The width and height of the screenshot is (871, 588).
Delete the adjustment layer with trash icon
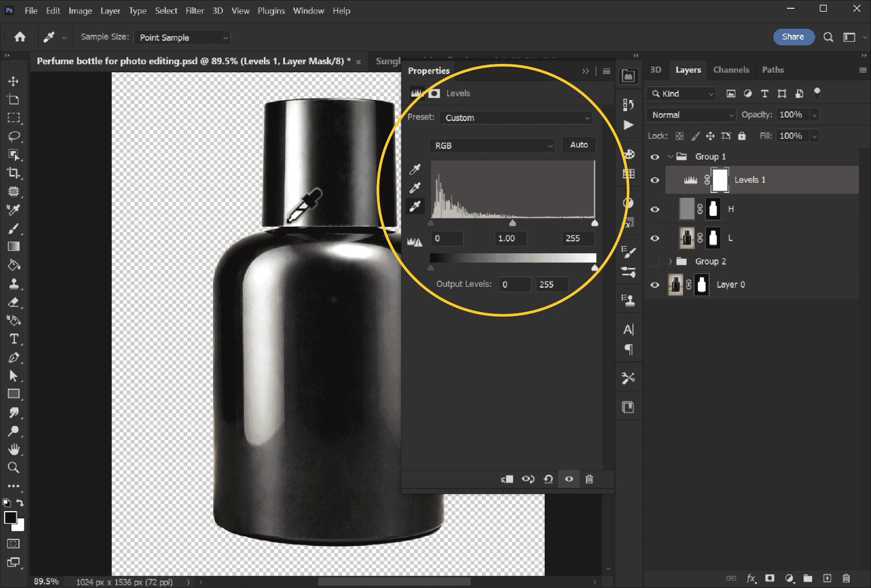(x=589, y=479)
